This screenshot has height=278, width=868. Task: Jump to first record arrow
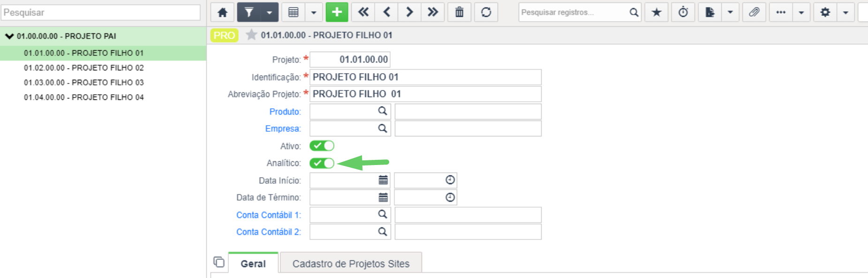363,12
